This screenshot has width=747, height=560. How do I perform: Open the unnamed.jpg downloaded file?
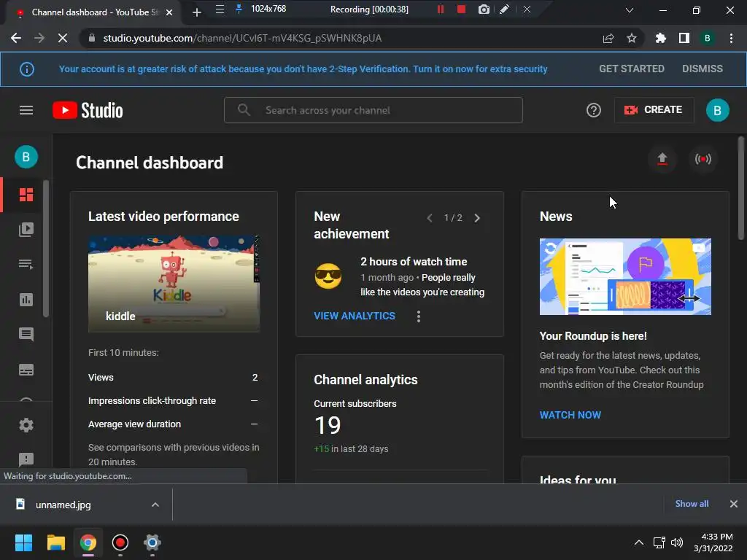pos(63,505)
